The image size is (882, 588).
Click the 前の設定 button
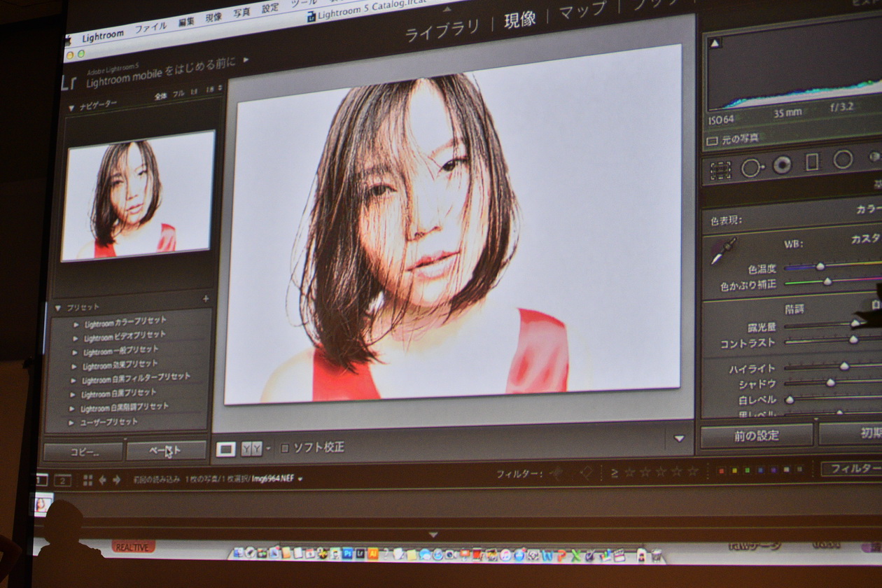click(x=756, y=435)
